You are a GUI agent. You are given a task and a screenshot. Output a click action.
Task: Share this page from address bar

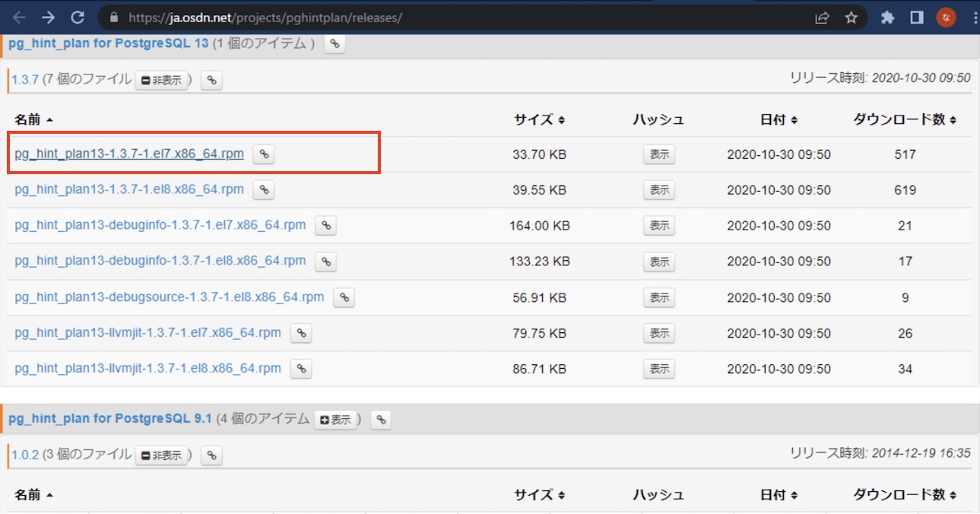click(x=822, y=17)
